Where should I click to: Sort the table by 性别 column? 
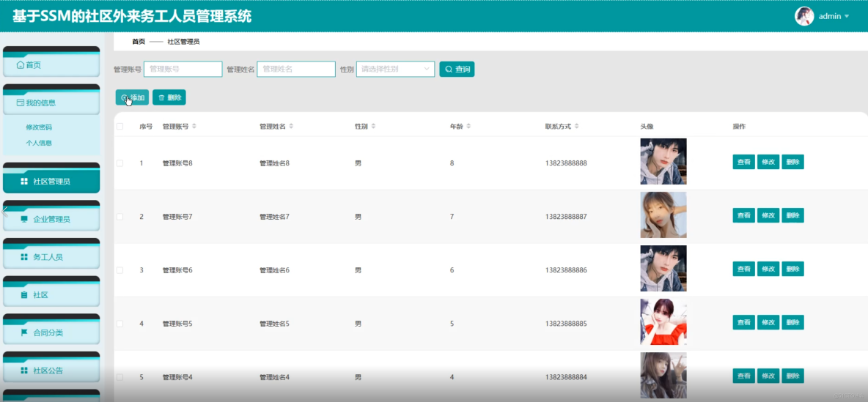point(373,127)
